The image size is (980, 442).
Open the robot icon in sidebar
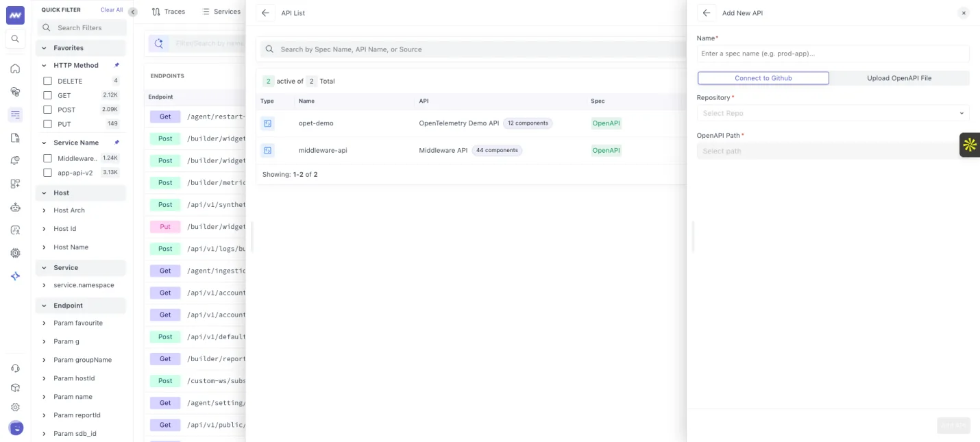click(15, 207)
